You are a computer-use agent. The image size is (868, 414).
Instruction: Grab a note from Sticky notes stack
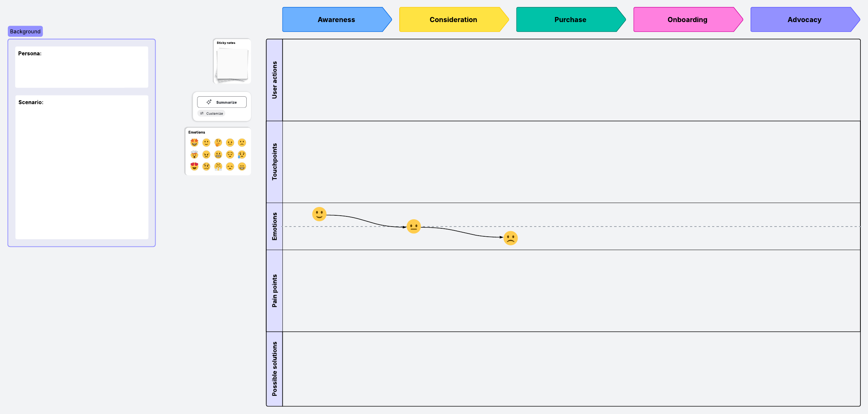tap(232, 64)
